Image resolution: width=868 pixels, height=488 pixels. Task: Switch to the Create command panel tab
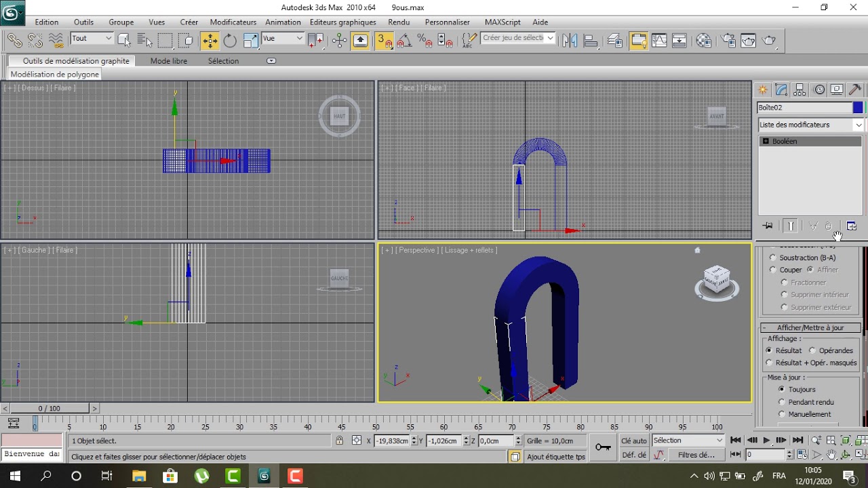[763, 89]
